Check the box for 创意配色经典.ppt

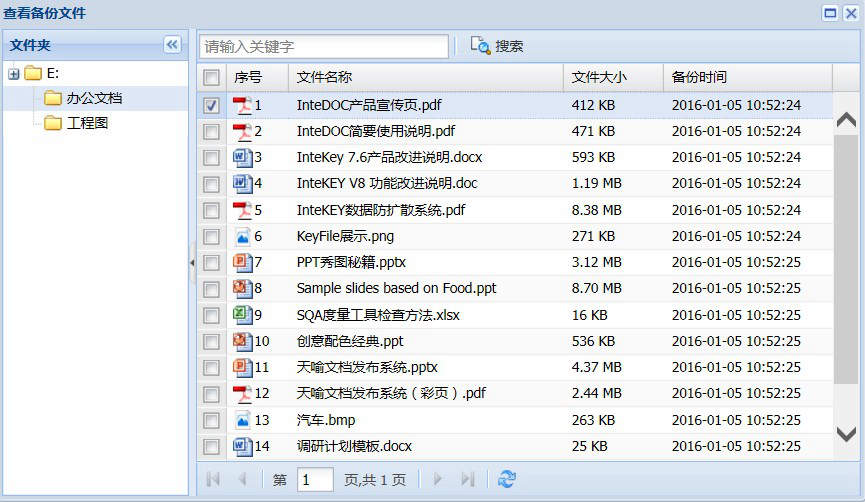pyautogui.click(x=211, y=341)
